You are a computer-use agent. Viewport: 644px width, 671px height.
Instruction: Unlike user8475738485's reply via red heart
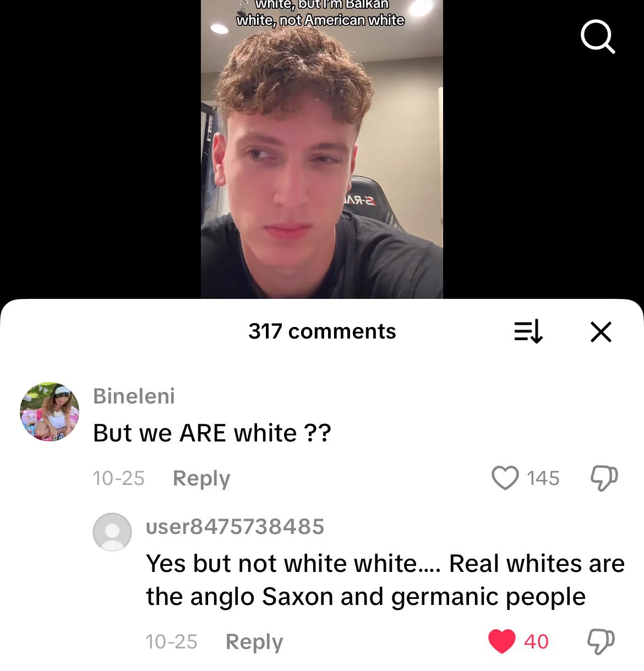(502, 641)
